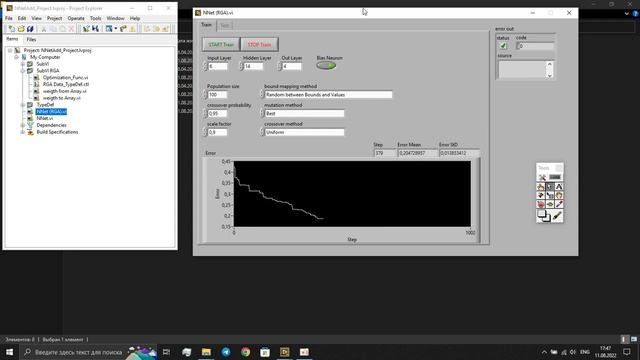
Task: Select the Connect Wire spool tool
Action: tap(541, 195)
